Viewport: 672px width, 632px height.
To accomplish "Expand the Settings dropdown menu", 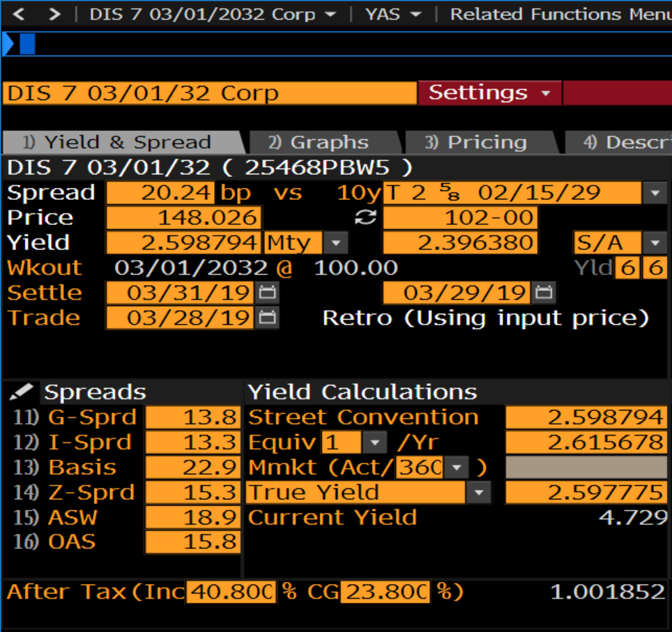I will 489,93.
